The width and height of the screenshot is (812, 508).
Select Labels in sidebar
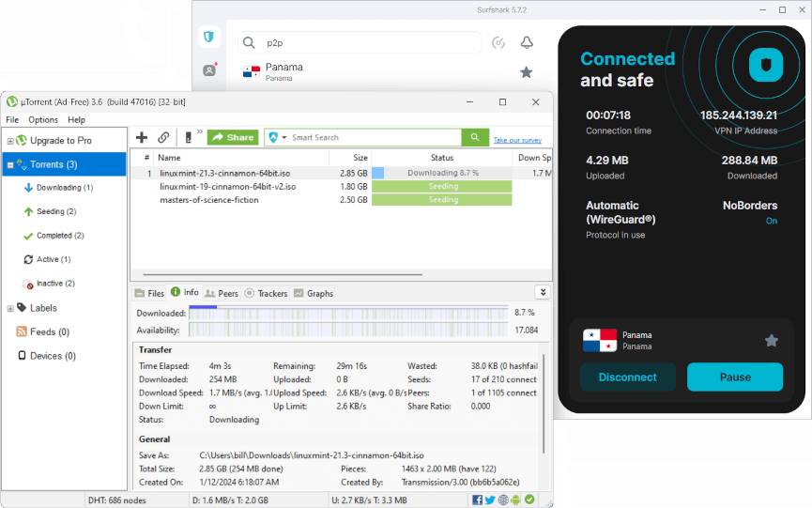[43, 308]
